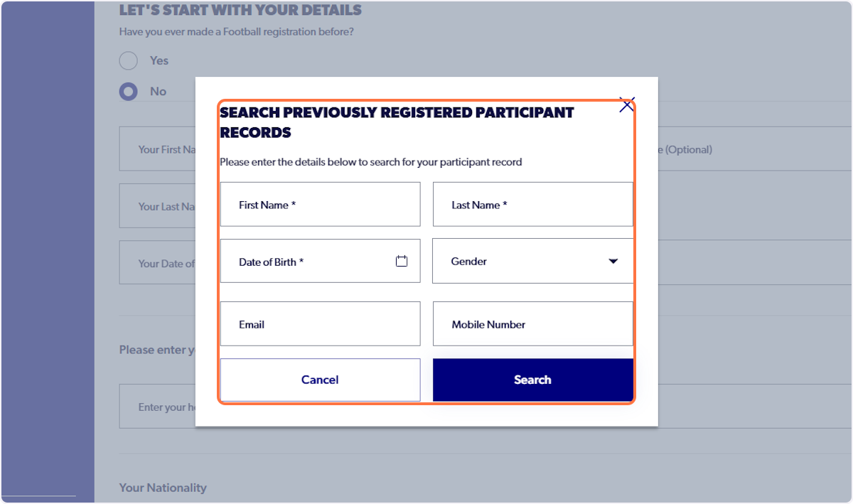Select the Yes radio option

[129, 60]
